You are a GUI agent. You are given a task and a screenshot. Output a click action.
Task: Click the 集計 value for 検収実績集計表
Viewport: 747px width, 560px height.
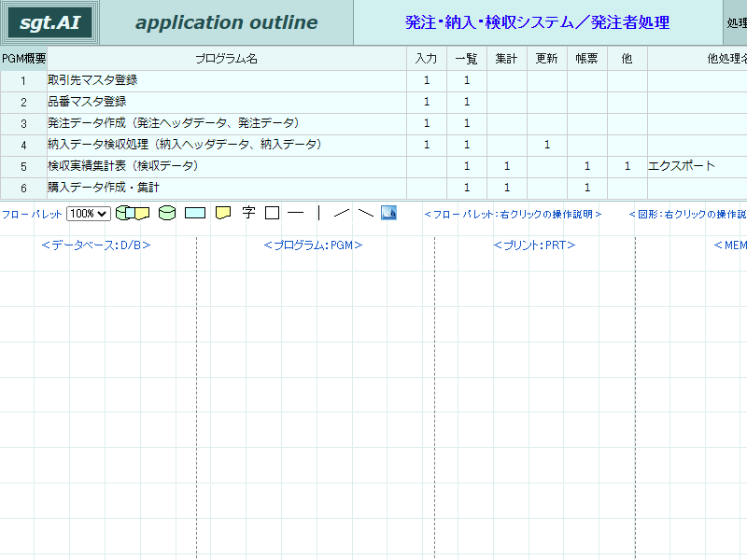point(506,166)
